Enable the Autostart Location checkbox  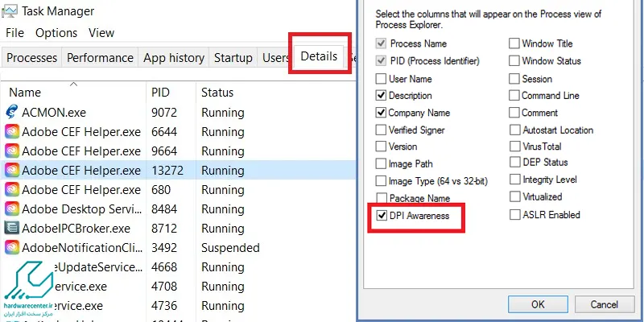point(514,130)
